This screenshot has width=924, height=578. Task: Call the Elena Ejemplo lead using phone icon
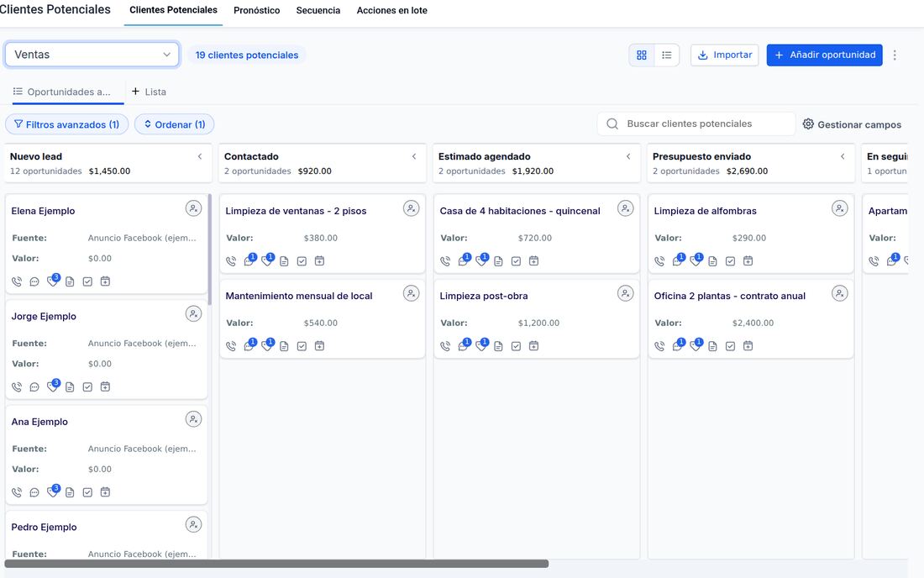(17, 281)
